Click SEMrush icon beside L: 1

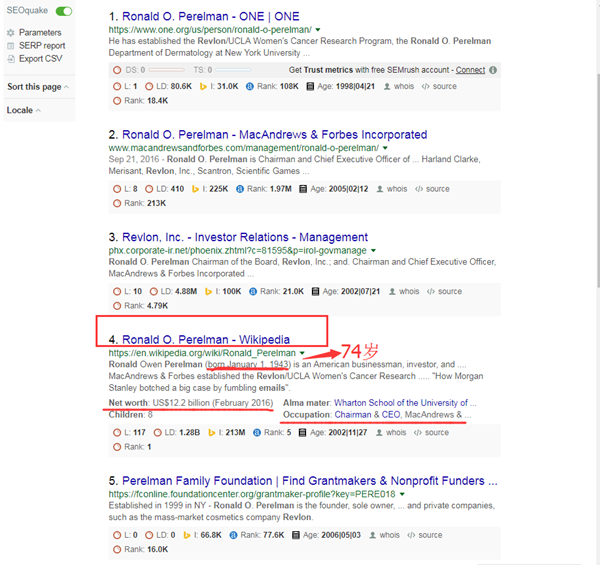point(117,86)
